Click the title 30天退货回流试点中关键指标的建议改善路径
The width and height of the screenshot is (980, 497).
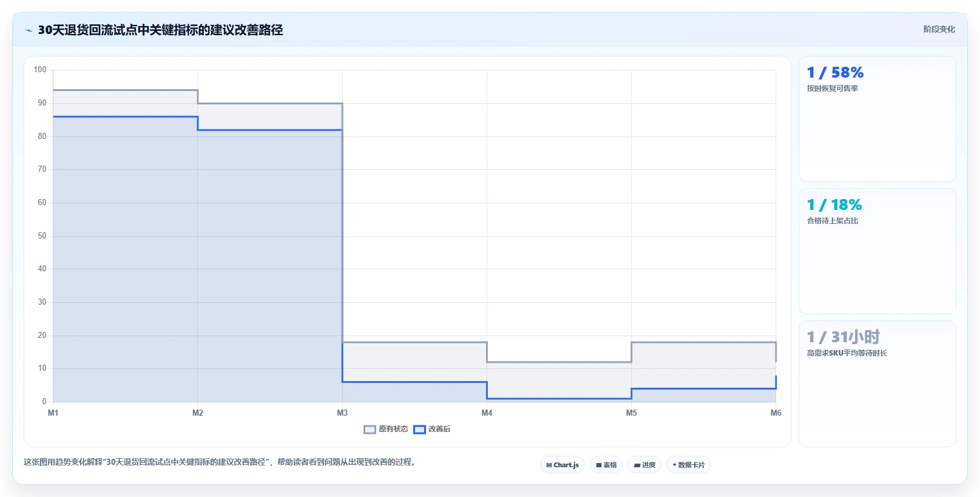click(161, 30)
